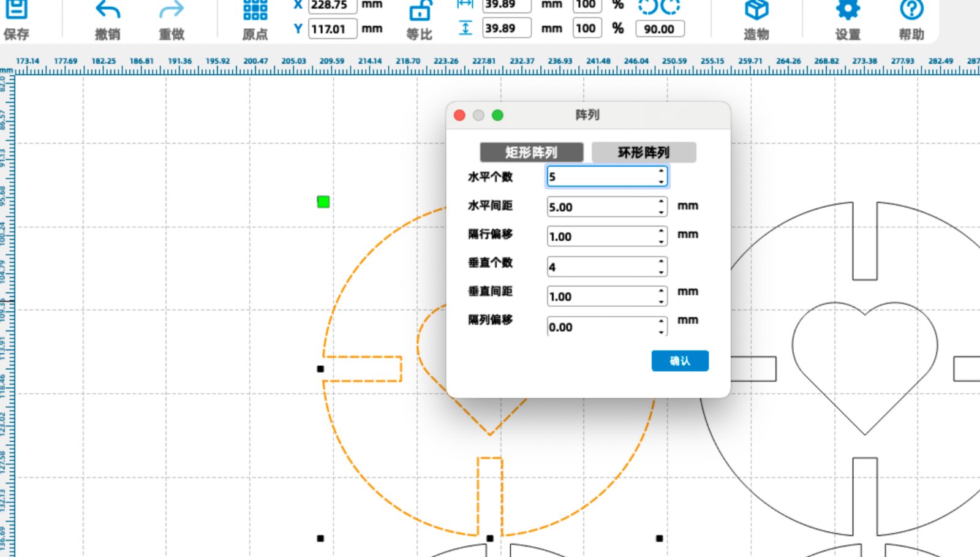980x557 pixels.
Task: Select the solid-outlined heart shape on canvas
Action: [x=865, y=368]
